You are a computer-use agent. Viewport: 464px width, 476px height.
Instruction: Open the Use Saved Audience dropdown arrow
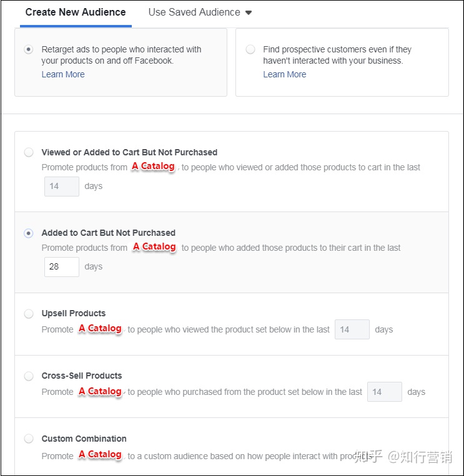(x=249, y=12)
